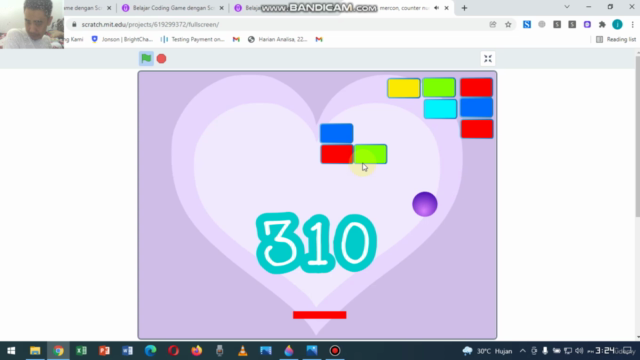
Task: Click the 310 score display
Action: [316, 243]
